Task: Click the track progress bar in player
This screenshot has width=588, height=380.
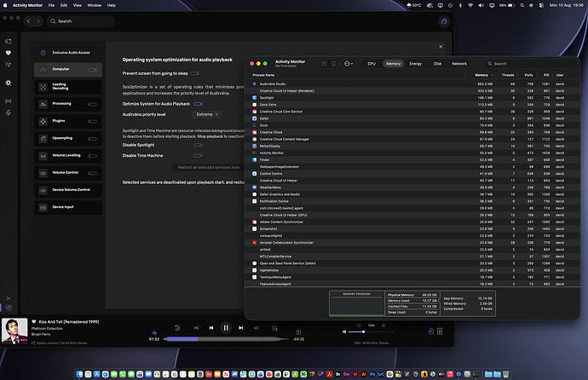Action: click(x=227, y=339)
